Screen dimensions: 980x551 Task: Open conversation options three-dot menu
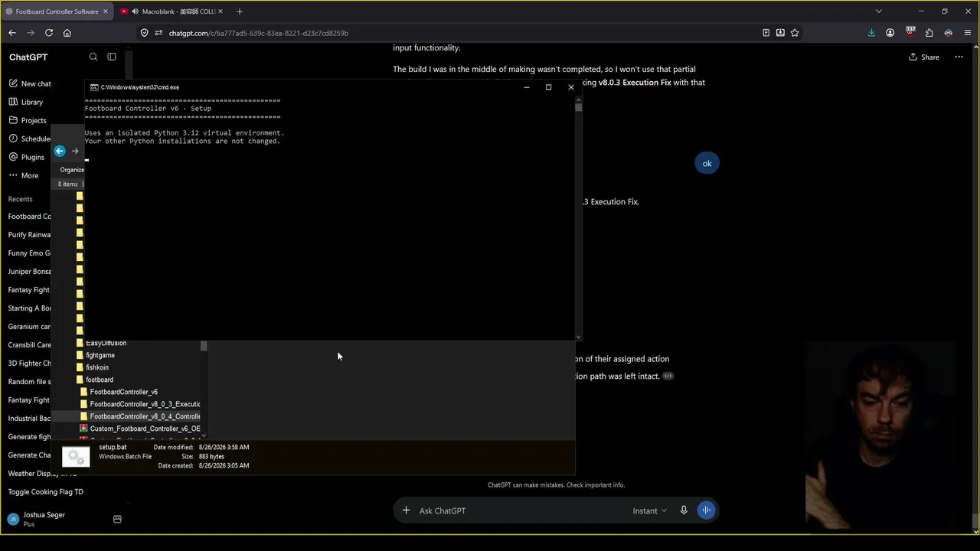pyautogui.click(x=959, y=57)
